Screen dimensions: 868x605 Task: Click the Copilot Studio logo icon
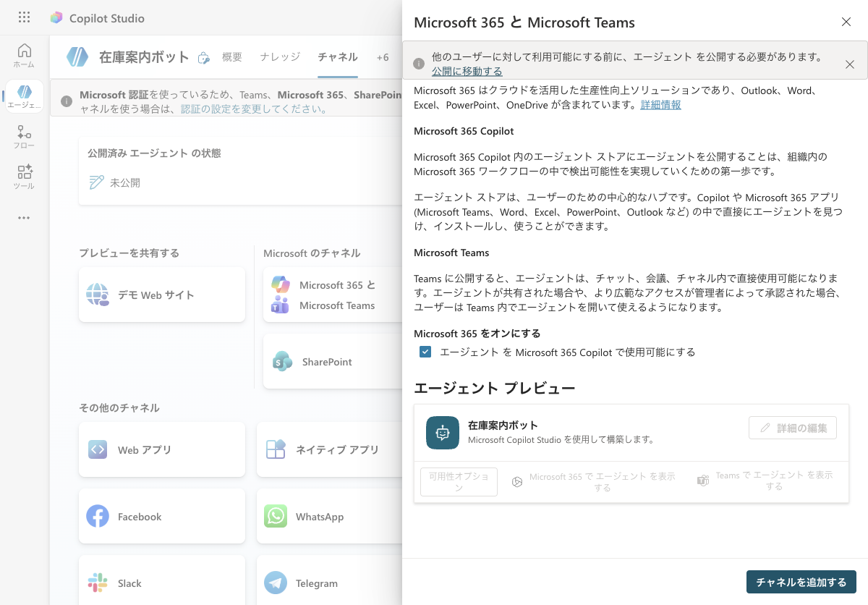56,18
